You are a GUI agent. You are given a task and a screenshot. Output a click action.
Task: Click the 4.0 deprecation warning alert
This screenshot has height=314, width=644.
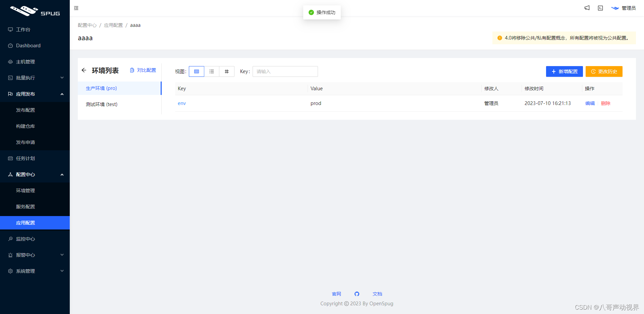(564, 38)
